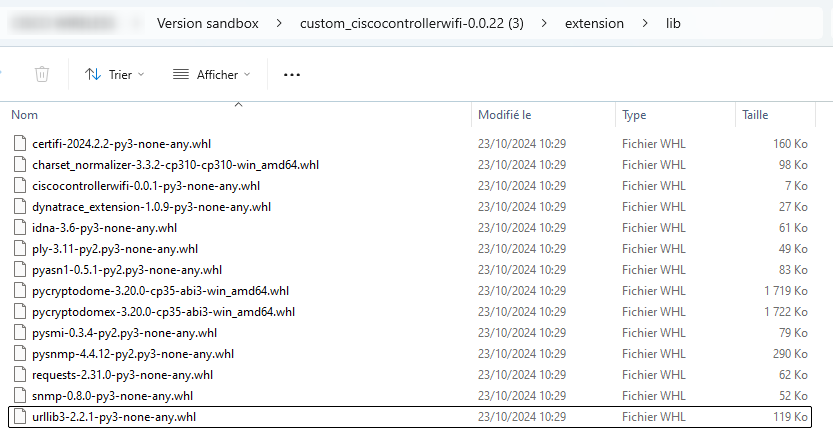
Task: Click file icon next to certifi-2024.2.2 wheel
Action: 20,144
